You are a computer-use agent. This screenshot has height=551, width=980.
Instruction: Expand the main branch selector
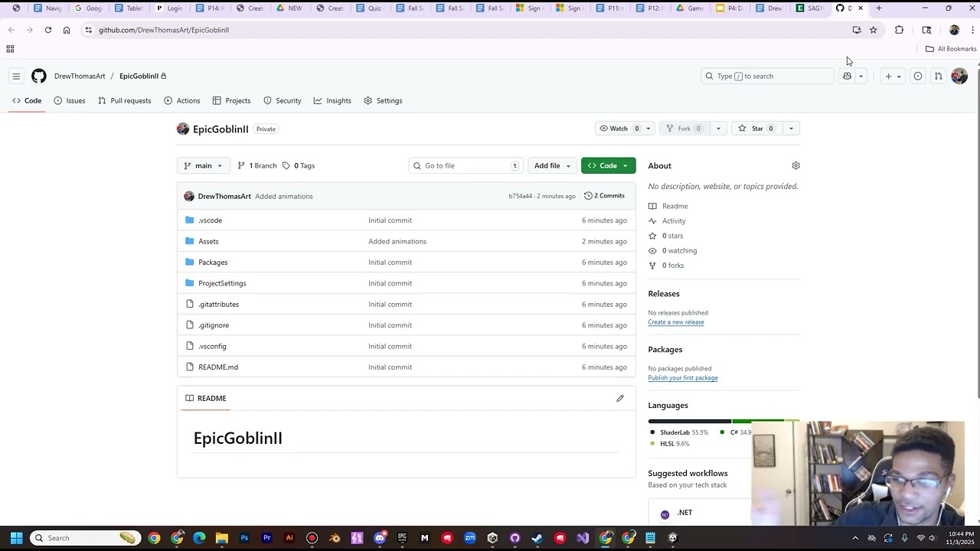203,165
